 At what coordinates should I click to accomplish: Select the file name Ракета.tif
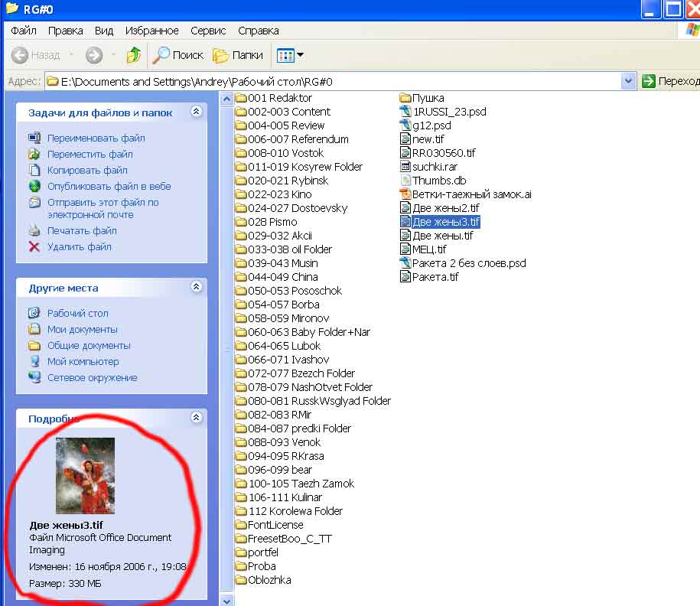coord(435,277)
